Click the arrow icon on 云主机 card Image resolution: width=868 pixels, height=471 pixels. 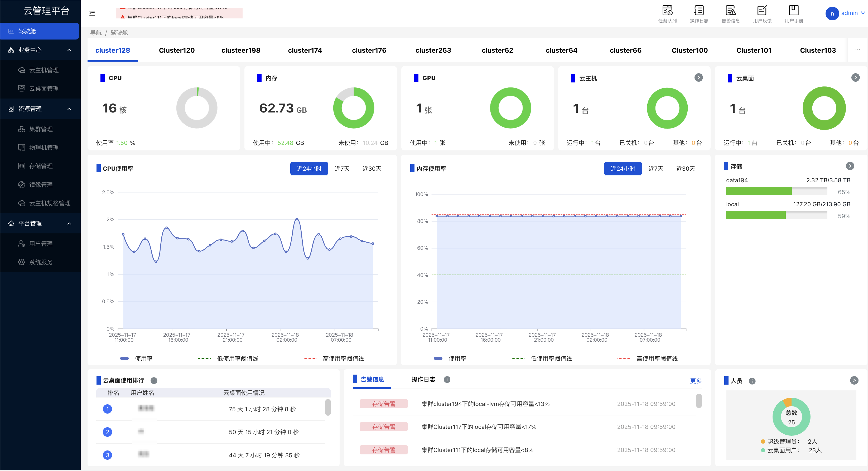tap(698, 78)
